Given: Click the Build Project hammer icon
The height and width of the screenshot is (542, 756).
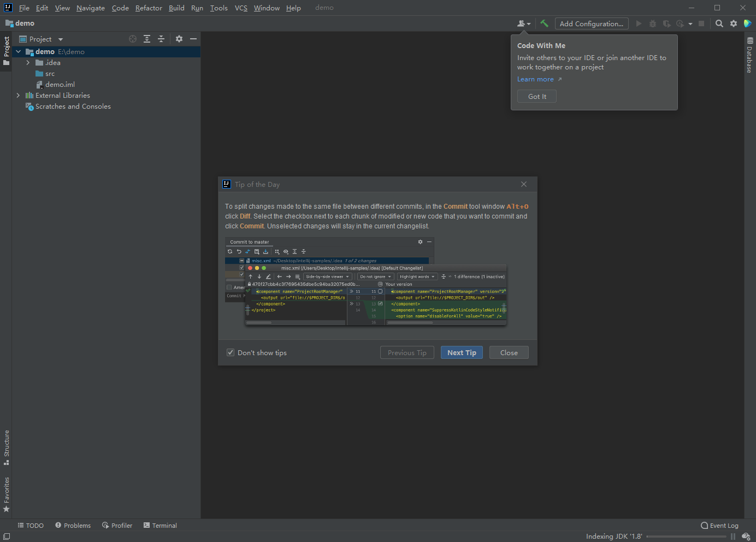Looking at the screenshot, I should coord(544,23).
